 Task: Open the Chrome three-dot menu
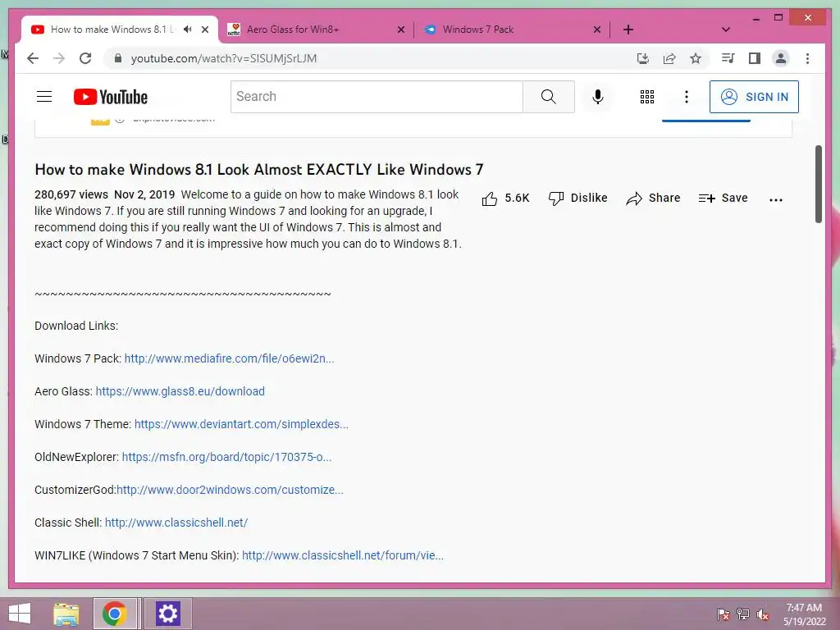(807, 58)
